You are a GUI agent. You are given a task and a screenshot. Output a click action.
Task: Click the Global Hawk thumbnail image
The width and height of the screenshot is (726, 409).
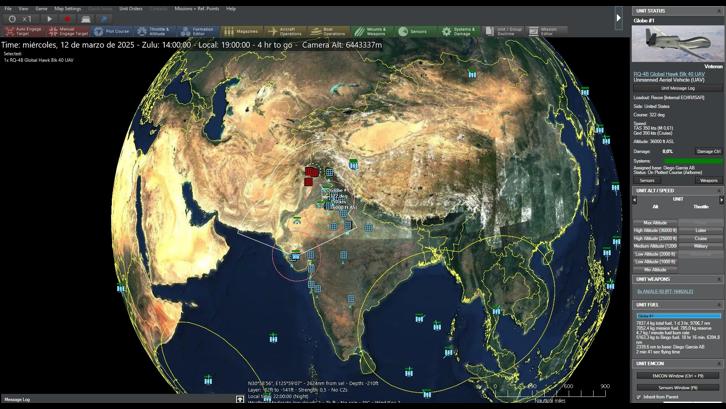(x=677, y=44)
